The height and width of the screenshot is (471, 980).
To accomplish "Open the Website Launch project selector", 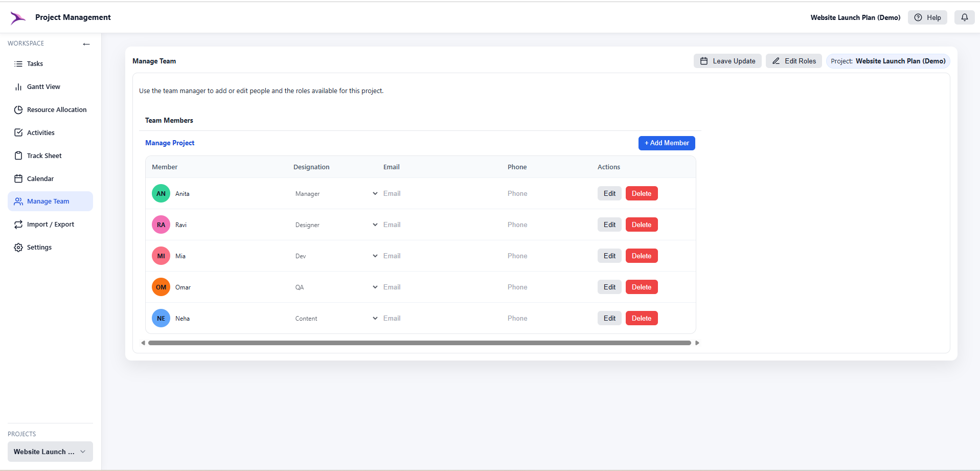I will click(50, 452).
